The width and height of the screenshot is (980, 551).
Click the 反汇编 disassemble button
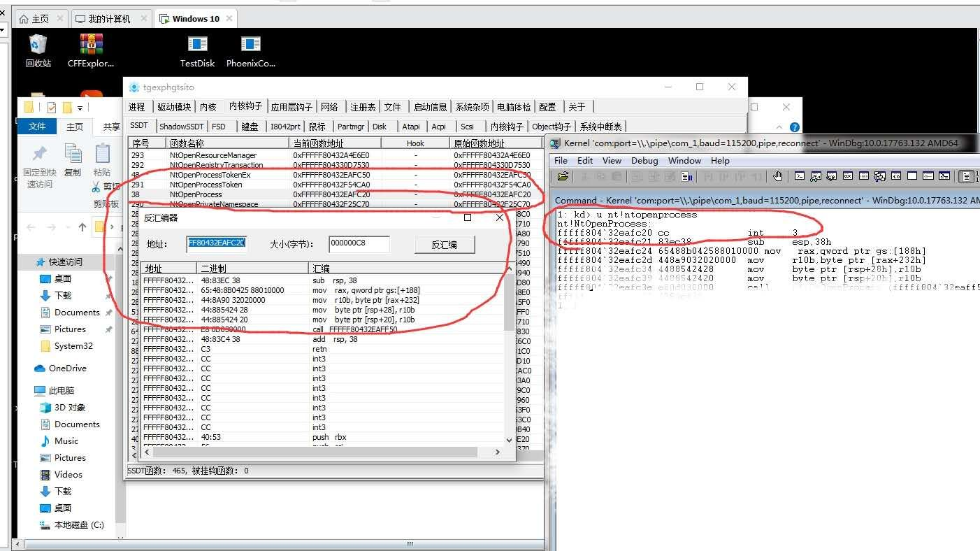(445, 245)
